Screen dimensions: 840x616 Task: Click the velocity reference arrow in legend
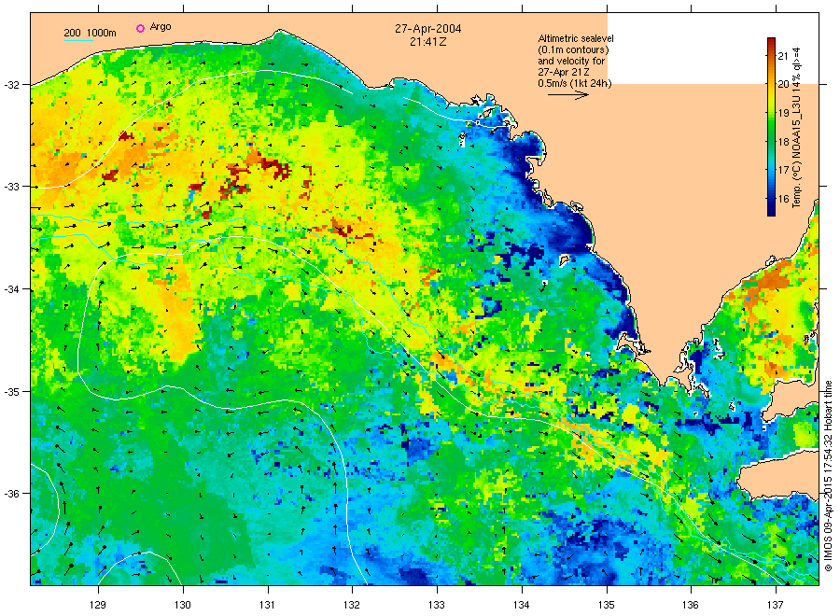click(x=567, y=95)
